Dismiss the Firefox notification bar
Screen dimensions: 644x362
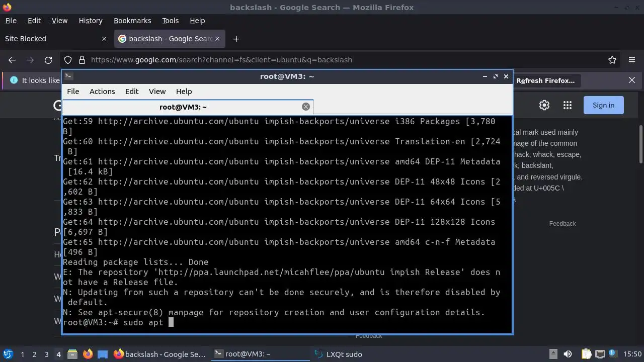(x=632, y=80)
